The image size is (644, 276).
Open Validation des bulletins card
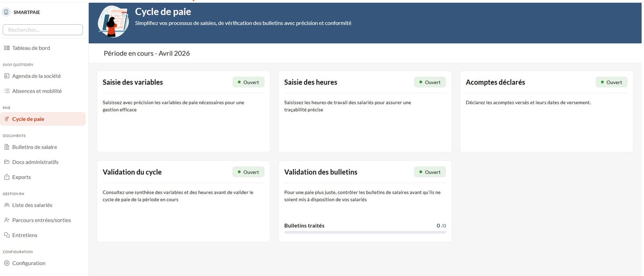pos(321,172)
